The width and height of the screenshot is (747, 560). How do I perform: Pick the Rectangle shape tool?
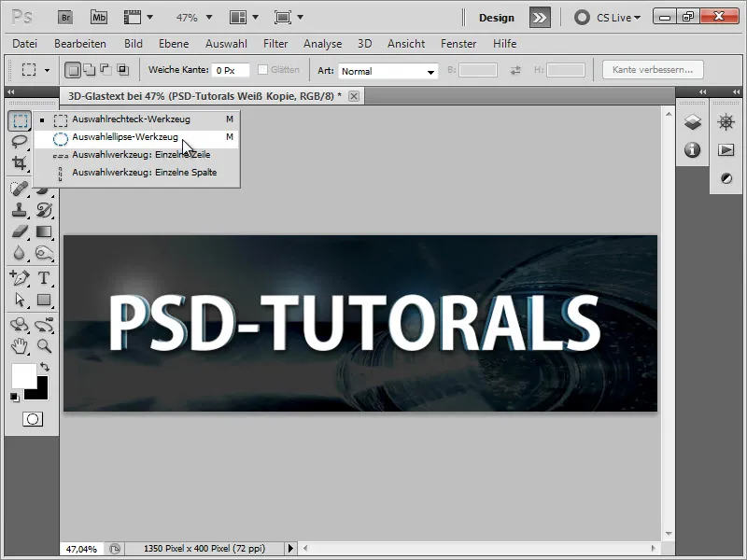(44, 300)
